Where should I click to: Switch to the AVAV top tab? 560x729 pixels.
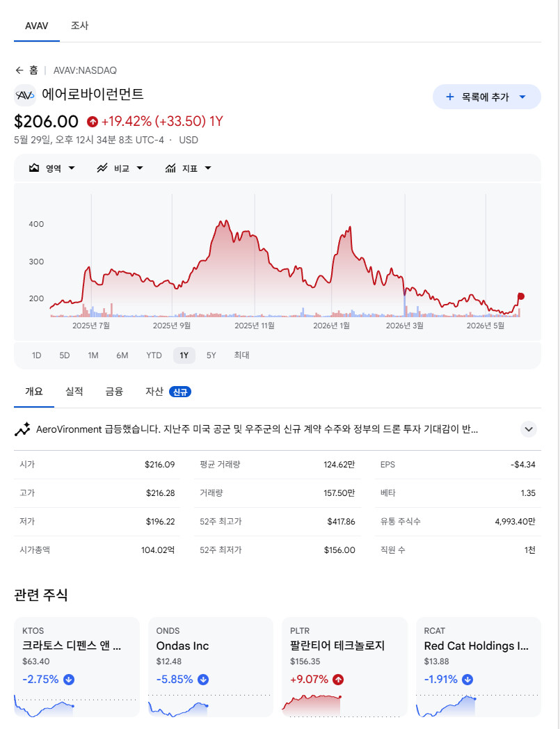click(x=37, y=26)
